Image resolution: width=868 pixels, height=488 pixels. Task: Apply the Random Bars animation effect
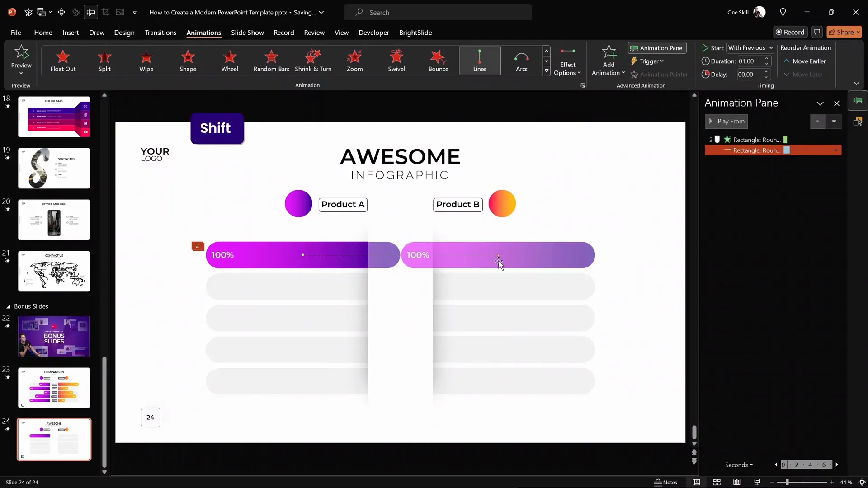pos(271,61)
